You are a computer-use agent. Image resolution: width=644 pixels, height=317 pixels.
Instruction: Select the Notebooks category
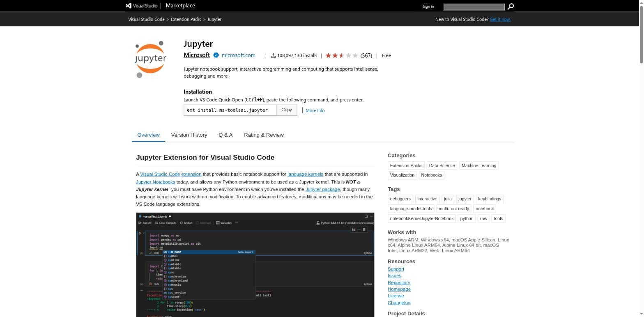[x=431, y=175]
